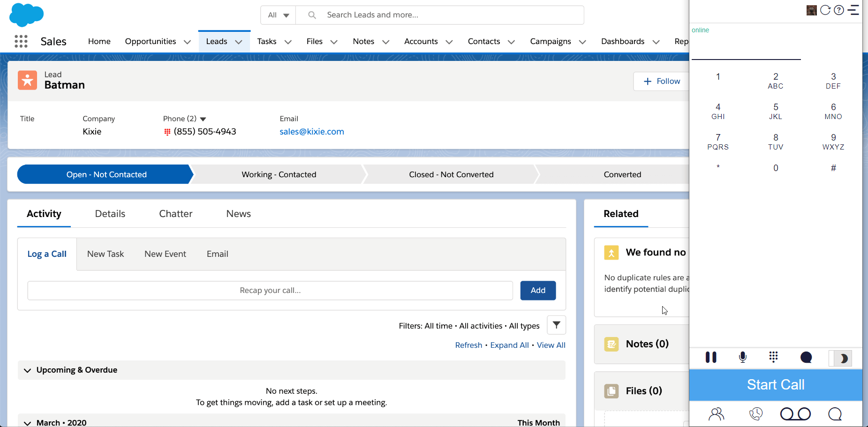Open the Opportunities tab dropdown arrow

[x=188, y=42]
